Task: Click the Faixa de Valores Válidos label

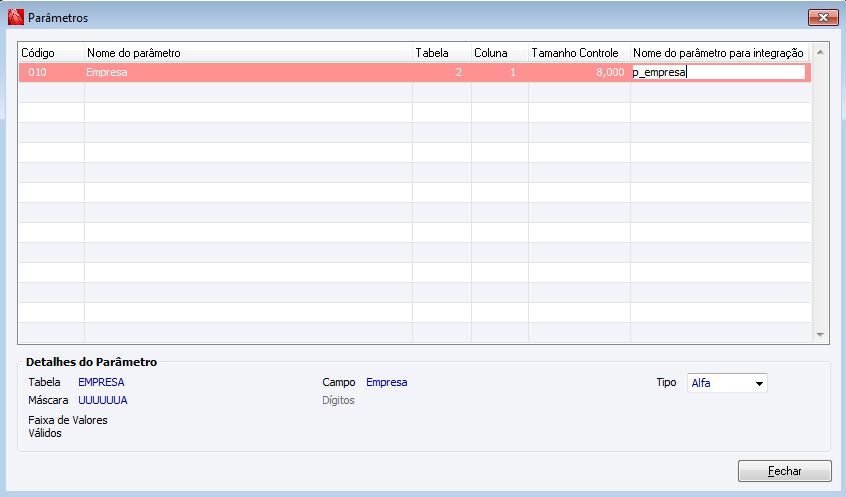Action: [68, 426]
